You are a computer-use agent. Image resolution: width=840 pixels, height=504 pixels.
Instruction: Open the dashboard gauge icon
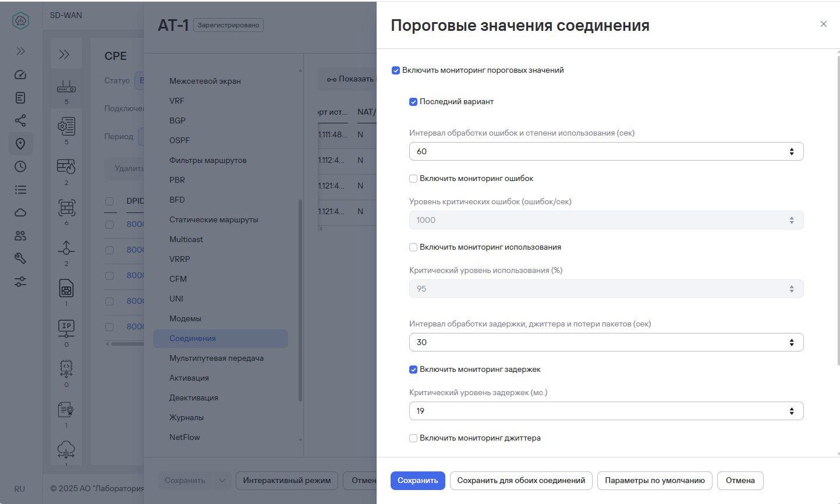(x=20, y=74)
